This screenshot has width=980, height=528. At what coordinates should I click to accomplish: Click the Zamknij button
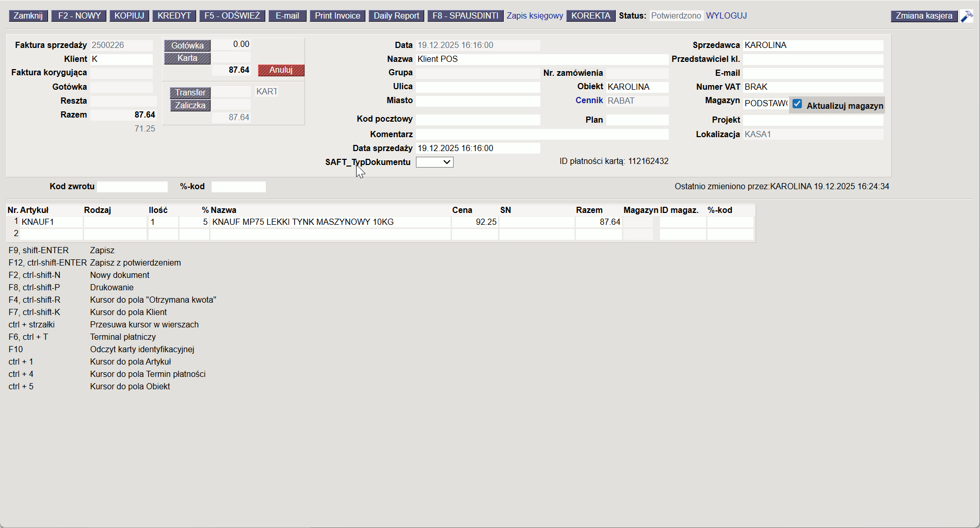point(28,16)
